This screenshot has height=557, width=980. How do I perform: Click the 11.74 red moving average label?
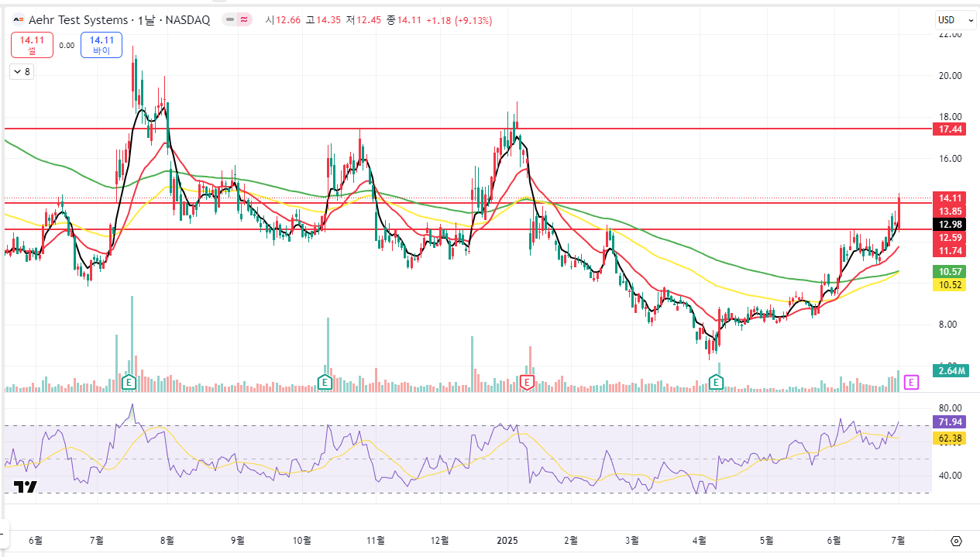[951, 251]
